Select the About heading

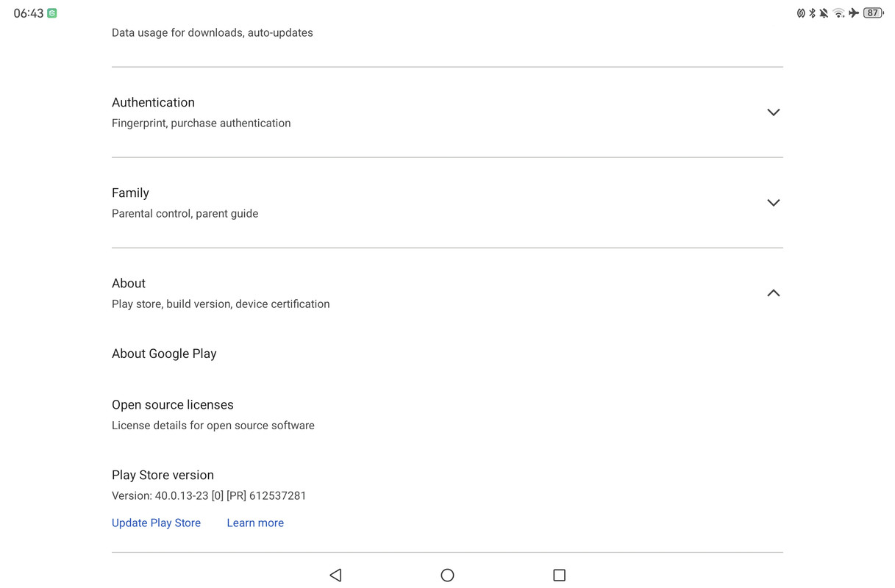pyautogui.click(x=129, y=283)
